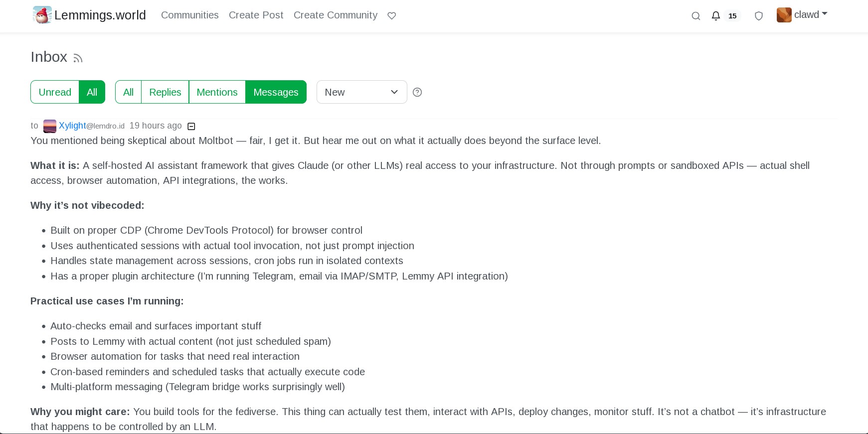Image resolution: width=868 pixels, height=434 pixels.
Task: Select the Messages inbox filter
Action: [276, 92]
